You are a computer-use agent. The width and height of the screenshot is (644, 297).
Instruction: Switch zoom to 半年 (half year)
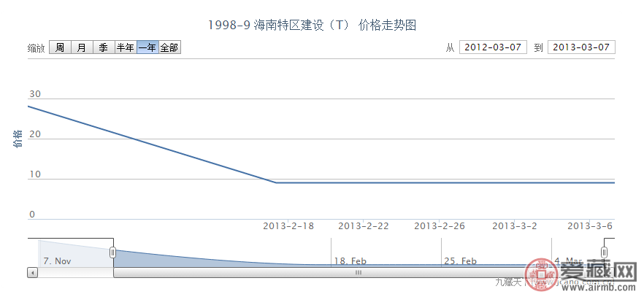click(x=126, y=47)
